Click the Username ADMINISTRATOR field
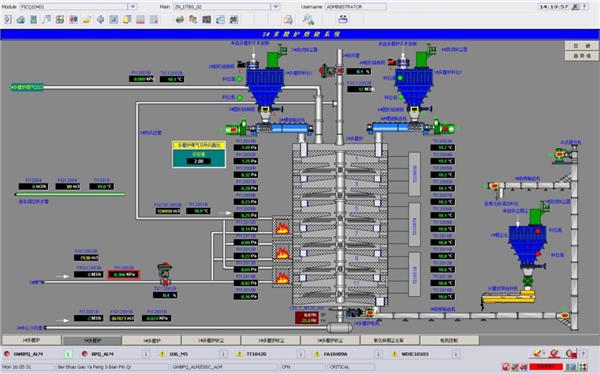Screen dimensions: 600x374 pyautogui.click(x=355, y=7)
